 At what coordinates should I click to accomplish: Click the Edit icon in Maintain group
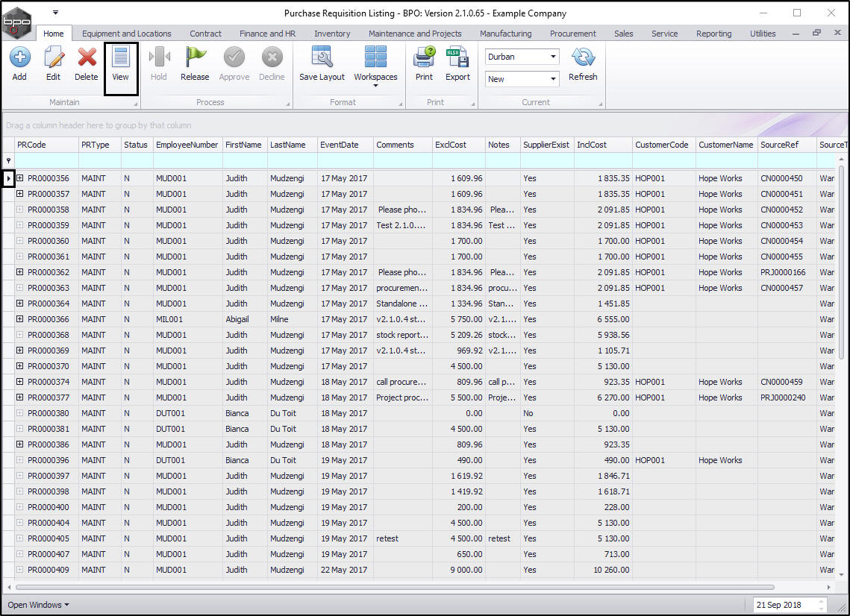point(53,58)
